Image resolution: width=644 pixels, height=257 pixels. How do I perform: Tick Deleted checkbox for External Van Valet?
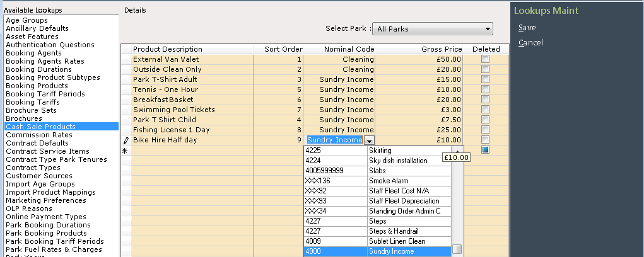486,59
